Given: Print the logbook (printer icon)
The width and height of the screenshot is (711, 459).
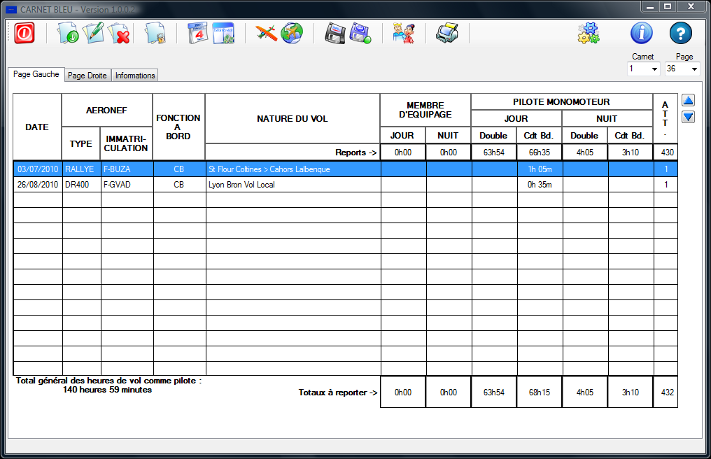Looking at the screenshot, I should coord(447,33).
